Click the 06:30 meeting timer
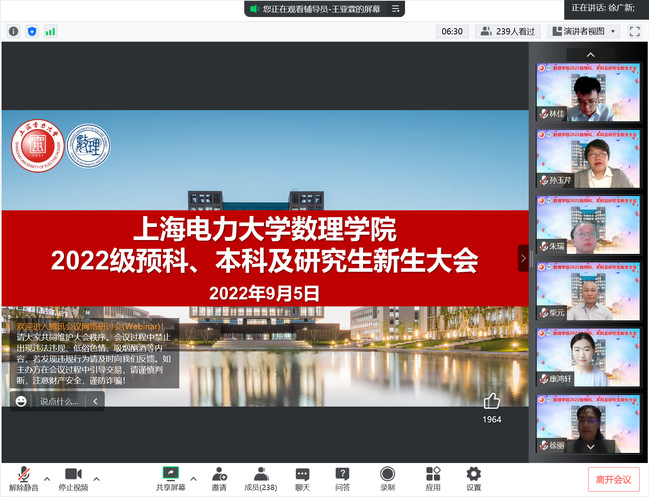 [452, 31]
